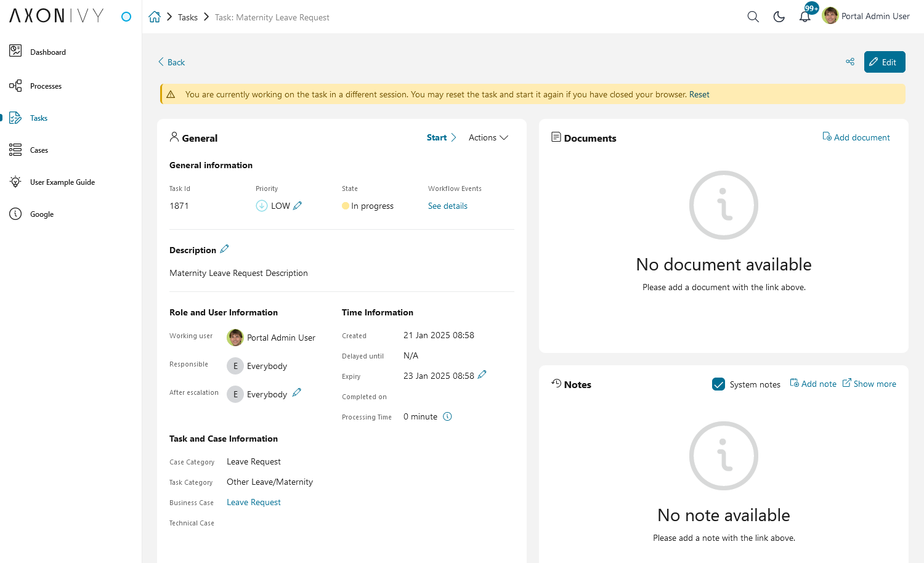924x563 pixels.
Task: Click the In progress state label
Action: (x=372, y=206)
